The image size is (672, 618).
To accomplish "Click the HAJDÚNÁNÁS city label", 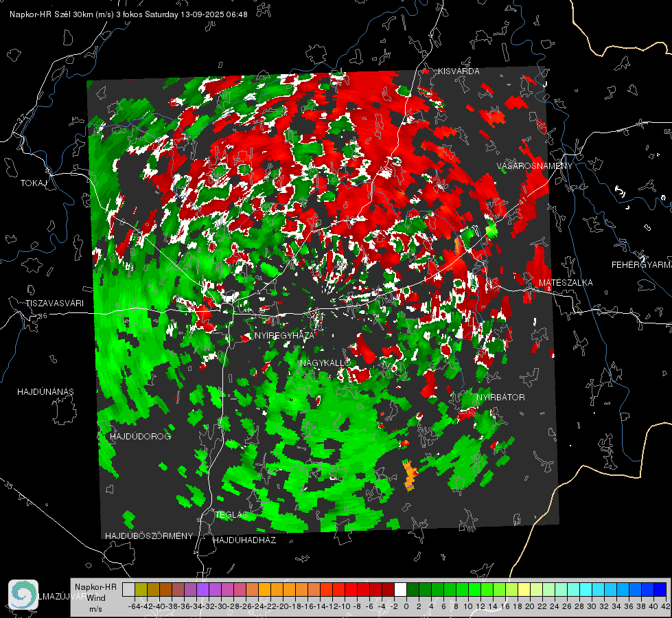I will pos(45,392).
